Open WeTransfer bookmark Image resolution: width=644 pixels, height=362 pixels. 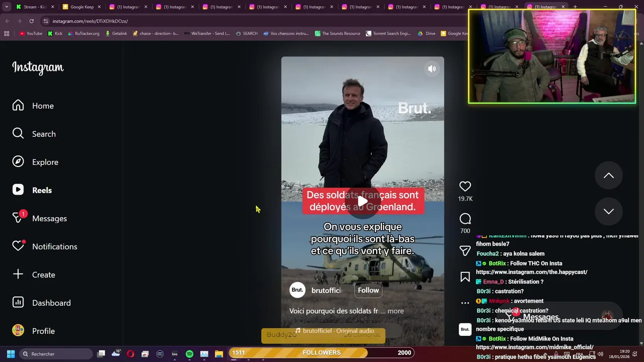pos(207,34)
